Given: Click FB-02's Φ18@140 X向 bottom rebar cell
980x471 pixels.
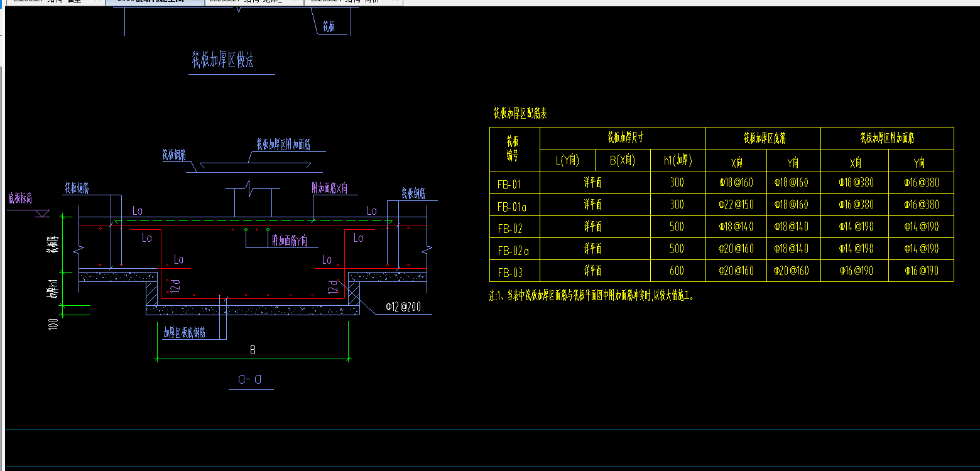Looking at the screenshot, I should pos(736,227).
